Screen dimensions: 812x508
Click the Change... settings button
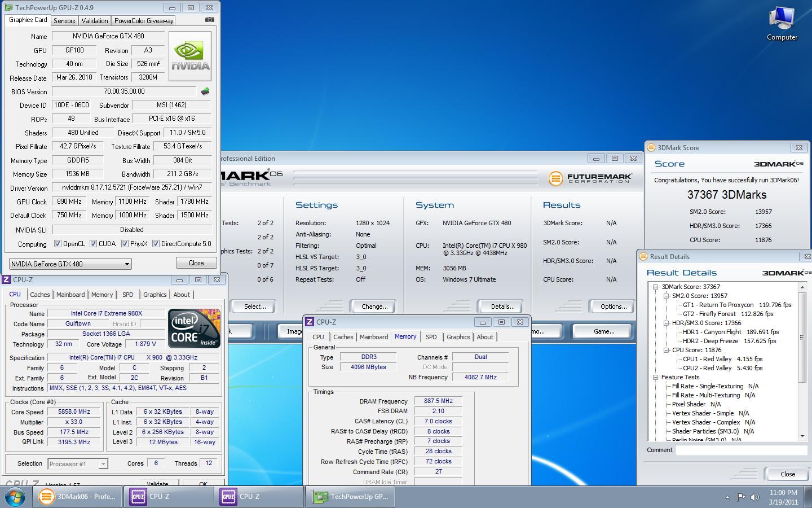[374, 306]
